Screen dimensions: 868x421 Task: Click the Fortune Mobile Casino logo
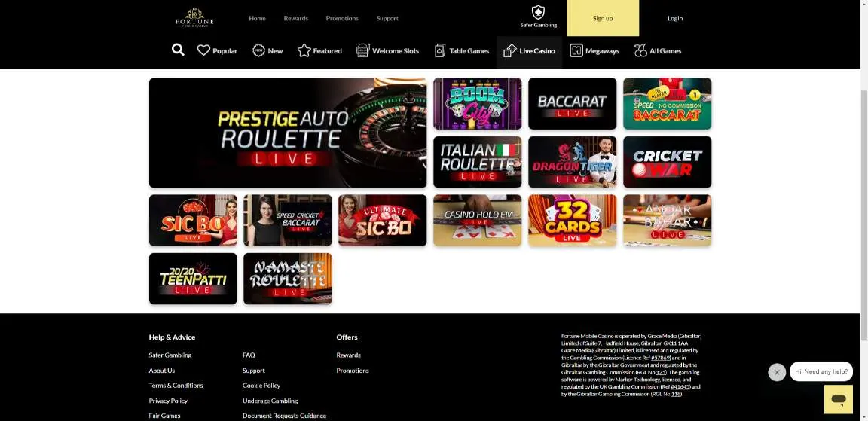(x=194, y=18)
